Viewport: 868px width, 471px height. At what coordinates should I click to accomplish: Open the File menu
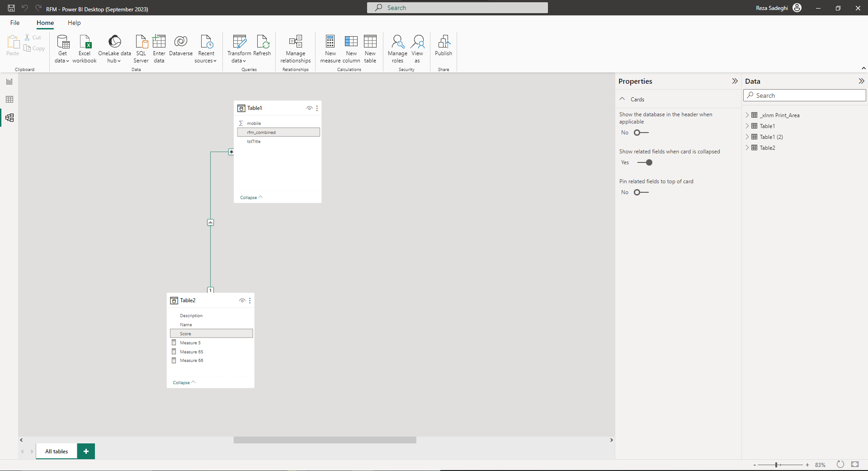point(15,23)
